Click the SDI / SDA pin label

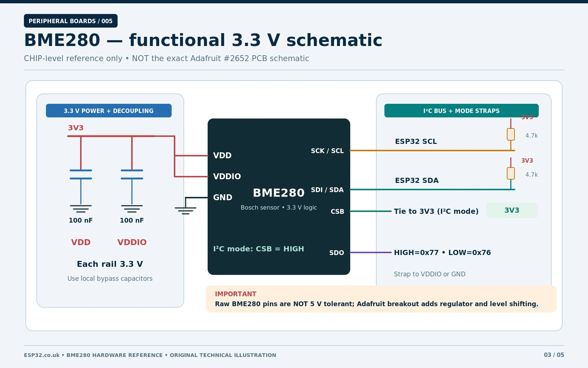[327, 190]
